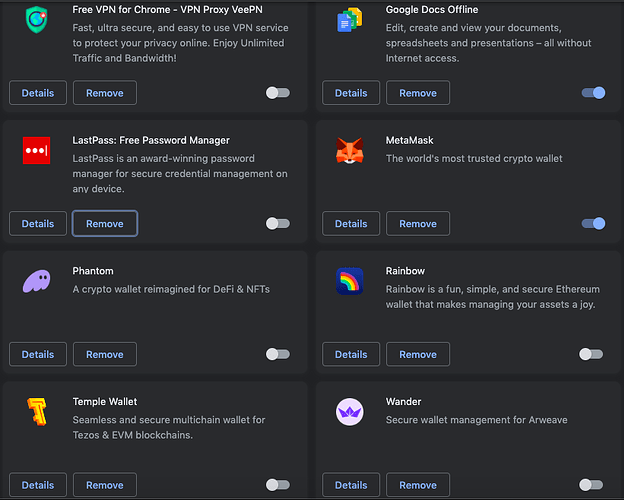
Task: Click the VeePN description text
Action: coord(180,43)
